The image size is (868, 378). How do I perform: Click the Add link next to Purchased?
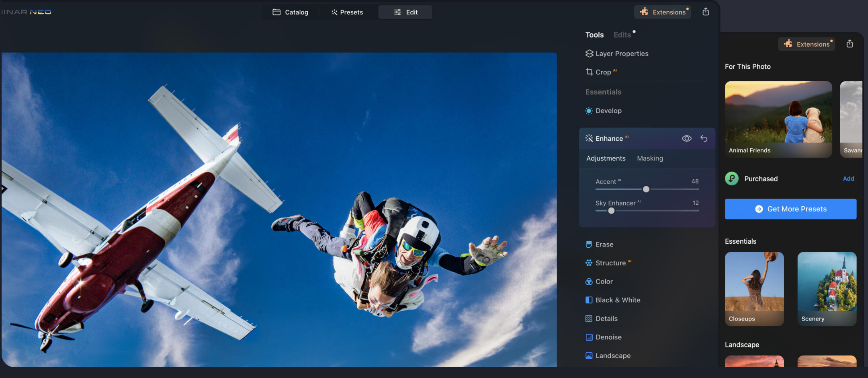[x=848, y=179]
